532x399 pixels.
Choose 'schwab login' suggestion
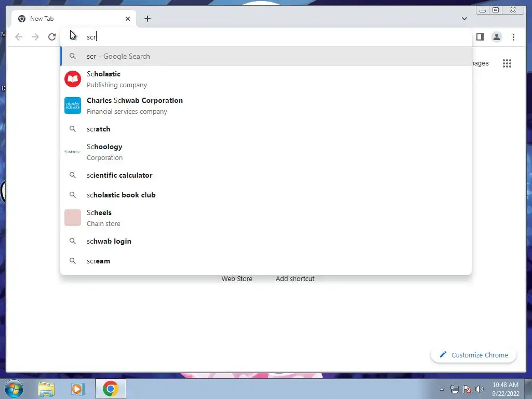coord(266,241)
